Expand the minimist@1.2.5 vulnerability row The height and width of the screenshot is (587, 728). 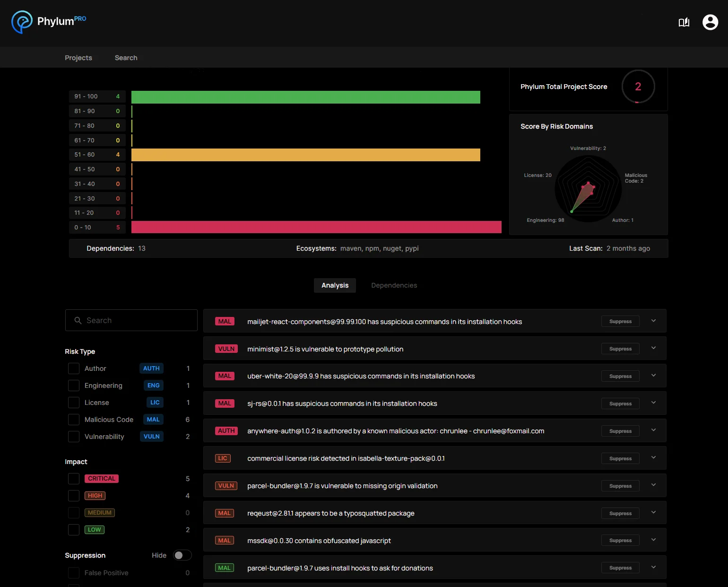click(653, 348)
